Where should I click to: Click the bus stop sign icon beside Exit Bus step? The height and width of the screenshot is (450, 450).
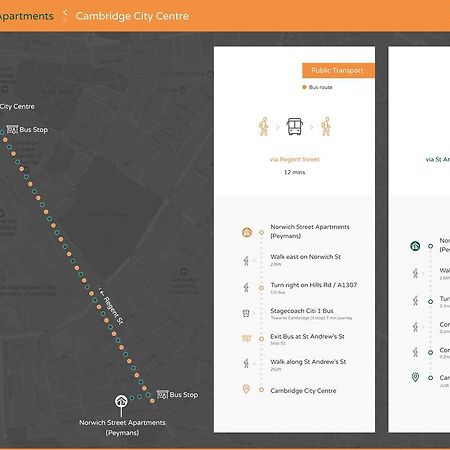246,339
